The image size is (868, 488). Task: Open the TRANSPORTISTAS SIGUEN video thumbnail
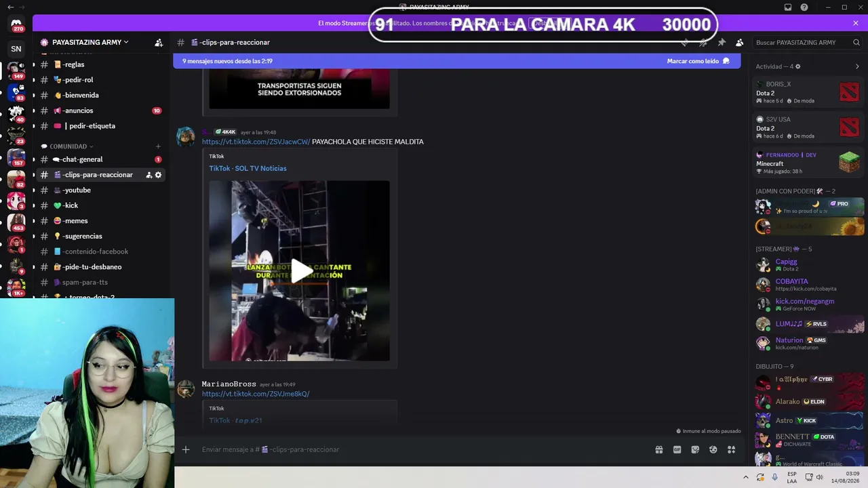coord(299,89)
